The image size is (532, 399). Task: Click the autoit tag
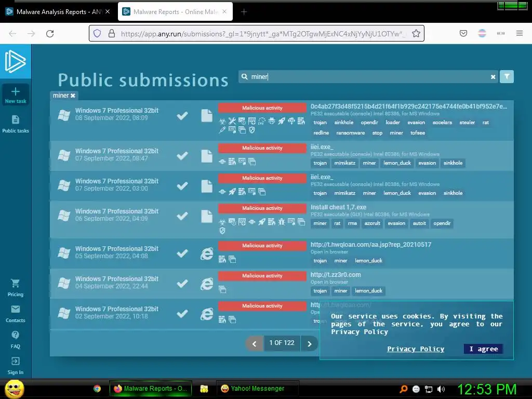[419, 223]
